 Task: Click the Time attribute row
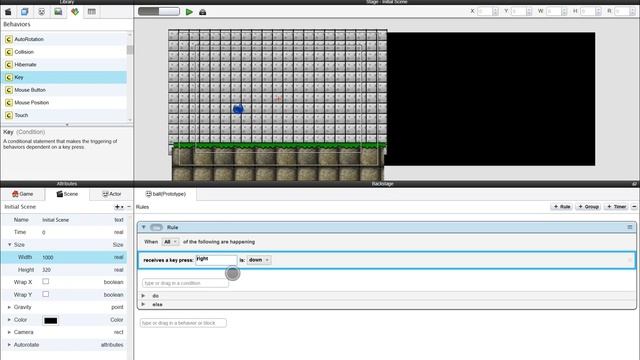64,232
